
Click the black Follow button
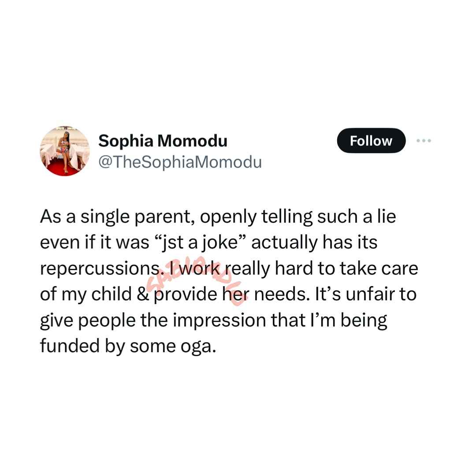371,141
